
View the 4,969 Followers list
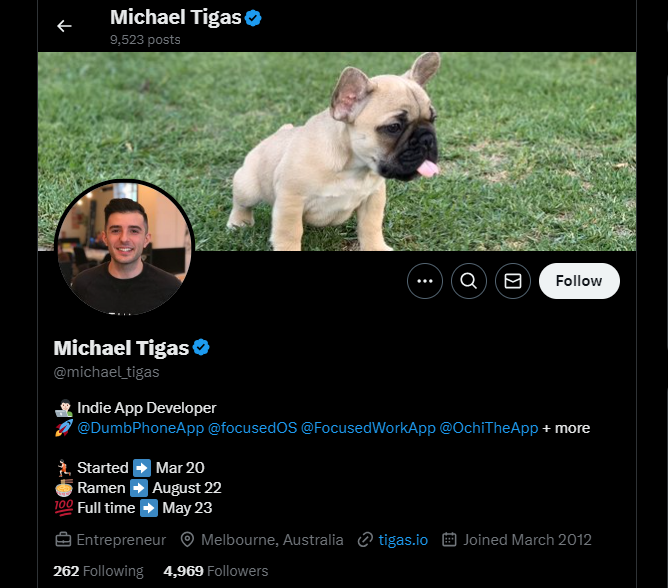(216, 571)
